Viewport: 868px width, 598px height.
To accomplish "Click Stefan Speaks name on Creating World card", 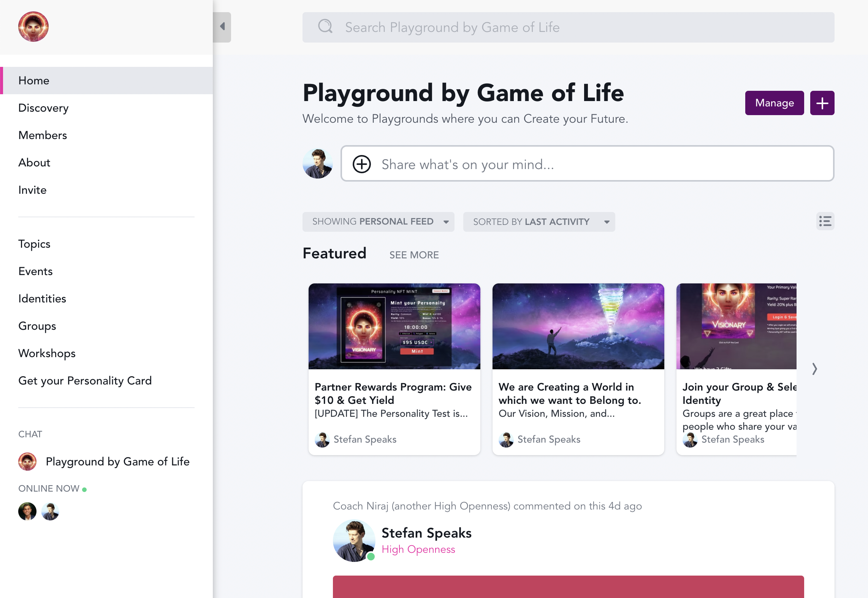I will click(x=549, y=440).
